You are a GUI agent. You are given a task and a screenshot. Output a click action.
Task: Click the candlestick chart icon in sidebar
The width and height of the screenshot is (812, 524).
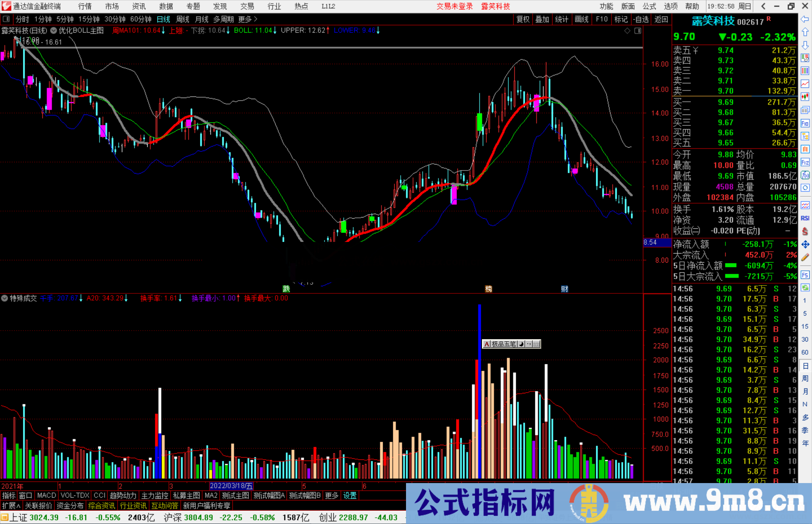coord(805,97)
